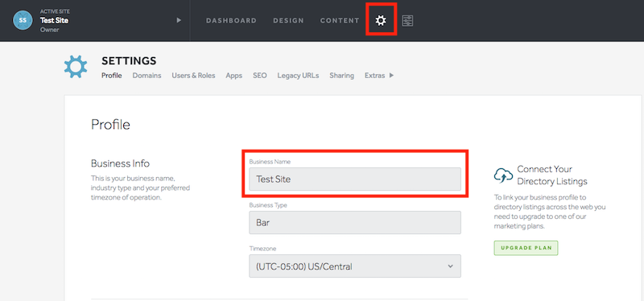Open the Extras tab

374,76
